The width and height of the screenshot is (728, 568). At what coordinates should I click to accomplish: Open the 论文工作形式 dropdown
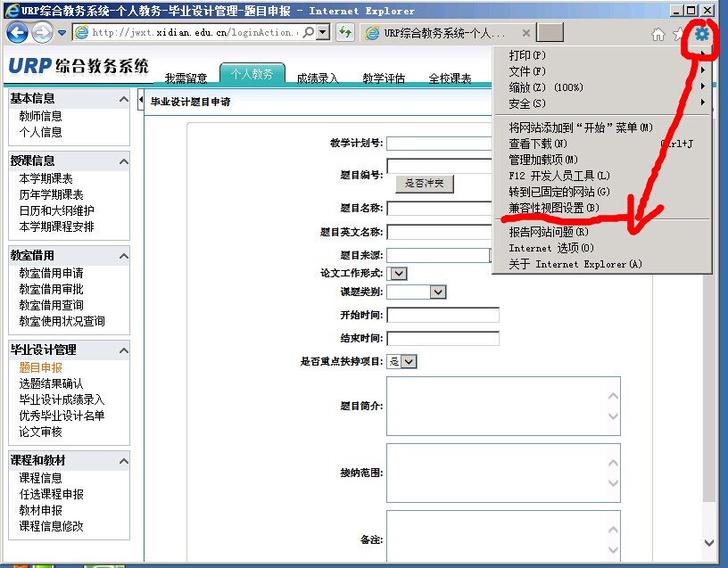coord(399,274)
